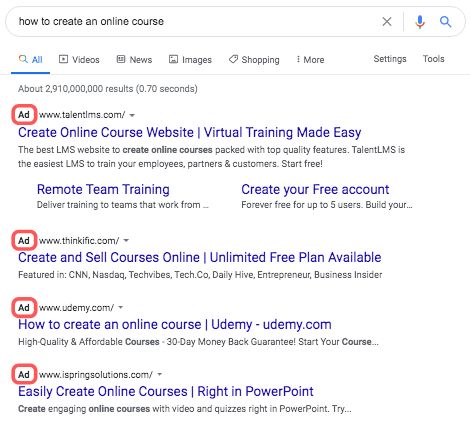Show the search Tools options
470x425 pixels.
(434, 59)
